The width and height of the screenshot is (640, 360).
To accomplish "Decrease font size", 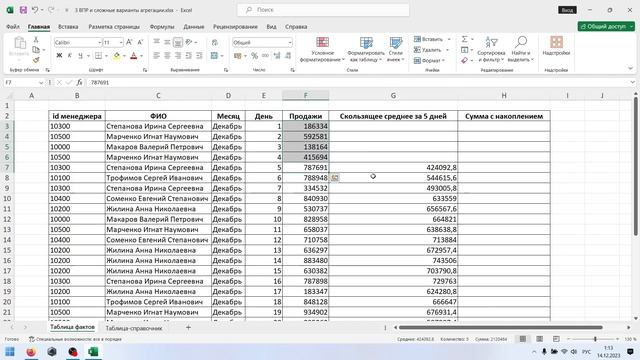I will pyautogui.click(x=140, y=42).
